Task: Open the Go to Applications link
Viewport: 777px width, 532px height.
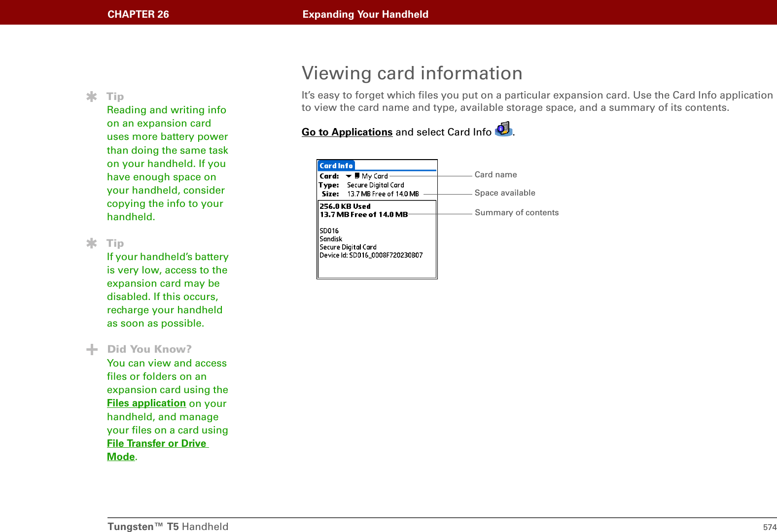Action: (x=347, y=132)
